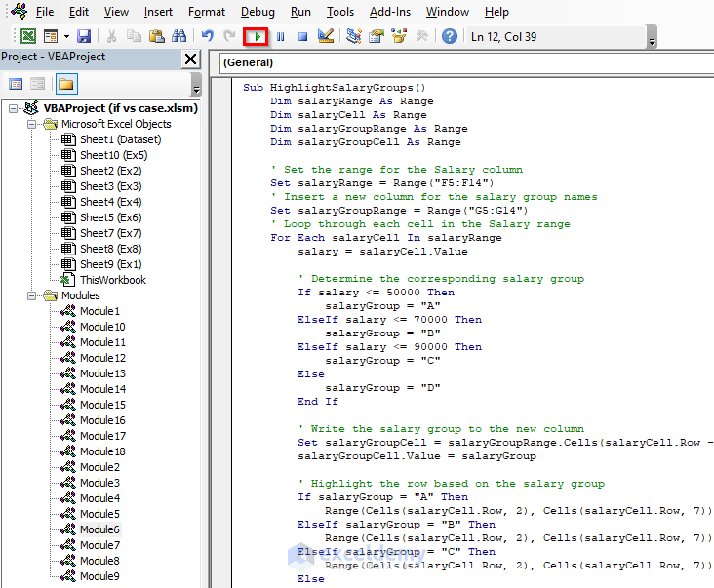Open the Object Browser icon
Image resolution: width=714 pixels, height=588 pixels.
[x=399, y=36]
